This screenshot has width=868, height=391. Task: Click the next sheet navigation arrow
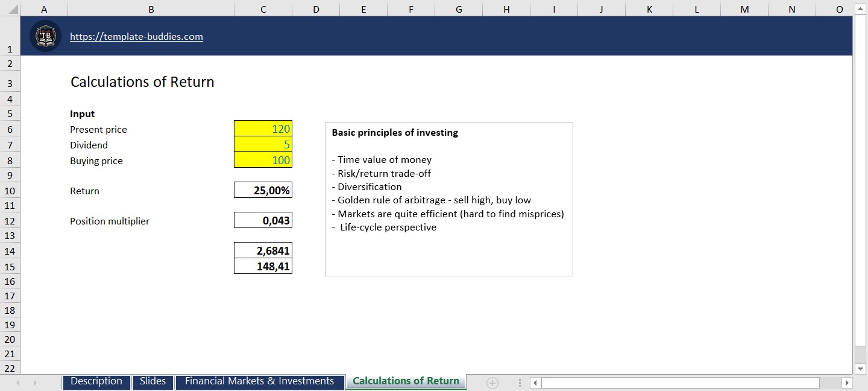(x=35, y=383)
